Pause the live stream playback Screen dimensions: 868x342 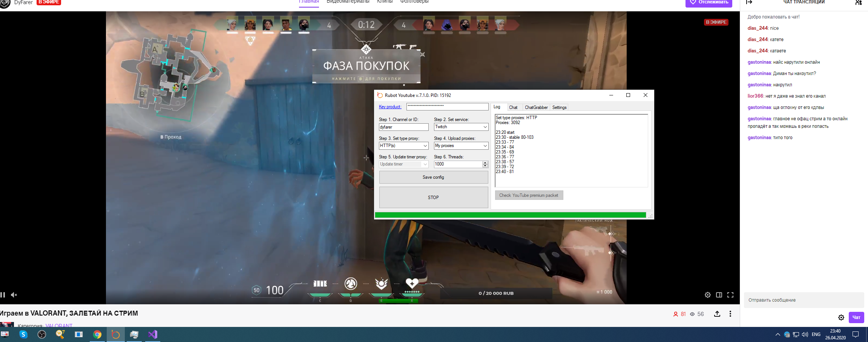point(3,295)
